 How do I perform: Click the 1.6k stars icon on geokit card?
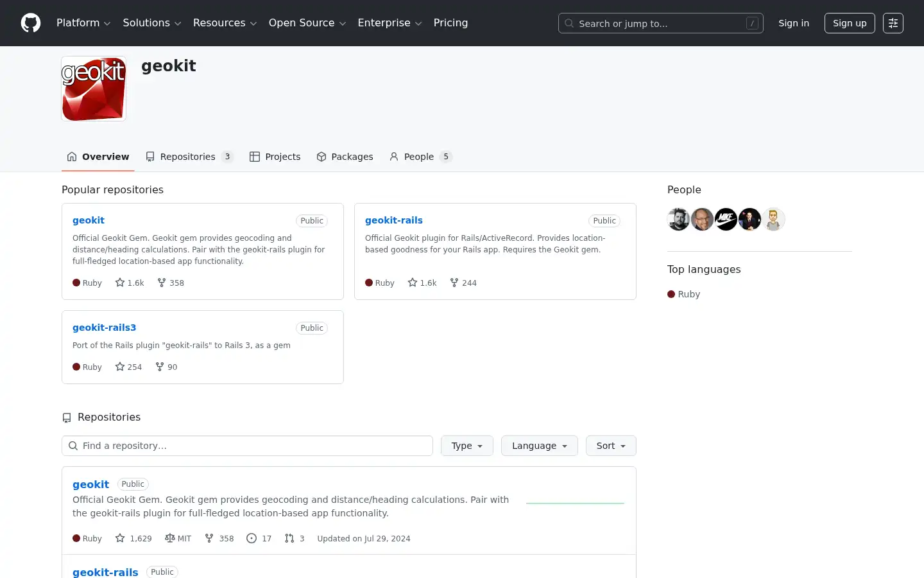(x=120, y=283)
